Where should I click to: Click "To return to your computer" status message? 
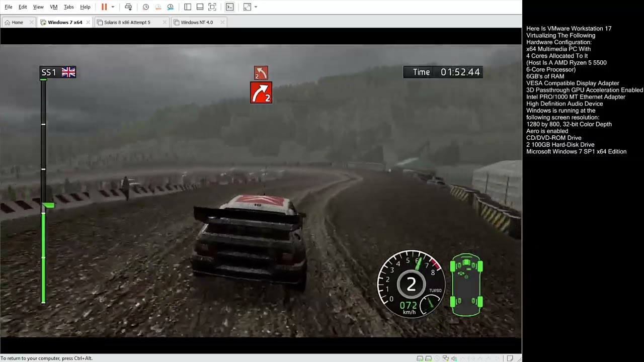pos(46,358)
